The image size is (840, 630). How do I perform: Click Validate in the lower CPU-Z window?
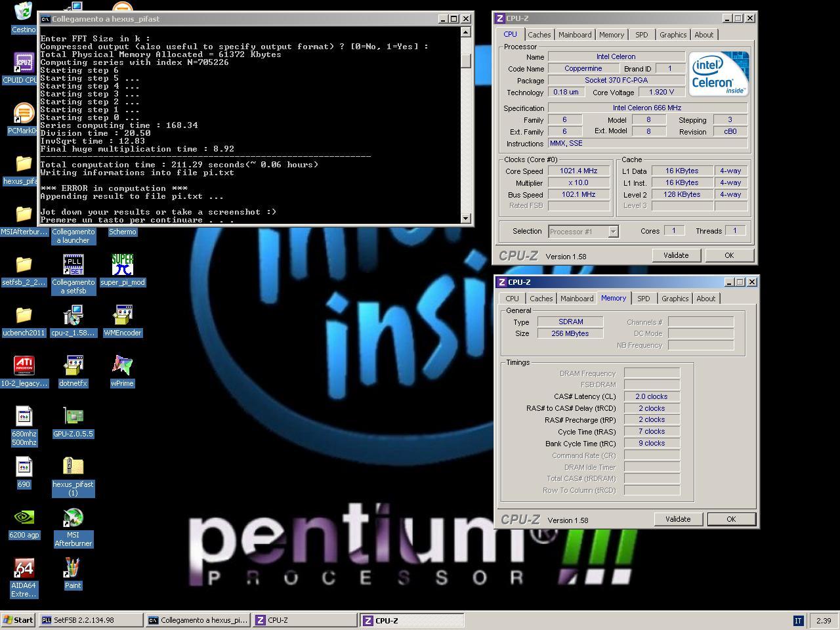click(x=678, y=519)
